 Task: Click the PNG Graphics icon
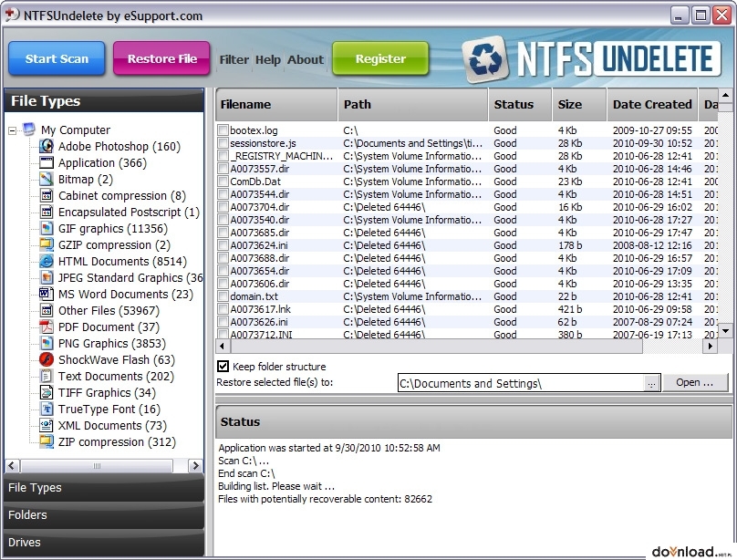pos(46,344)
